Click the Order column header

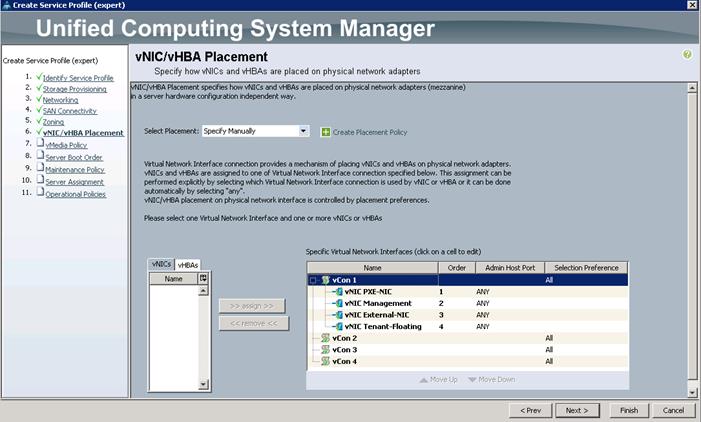[456, 268]
